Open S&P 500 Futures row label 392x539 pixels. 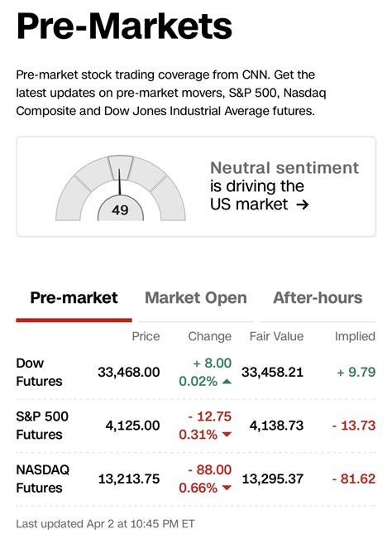click(42, 426)
